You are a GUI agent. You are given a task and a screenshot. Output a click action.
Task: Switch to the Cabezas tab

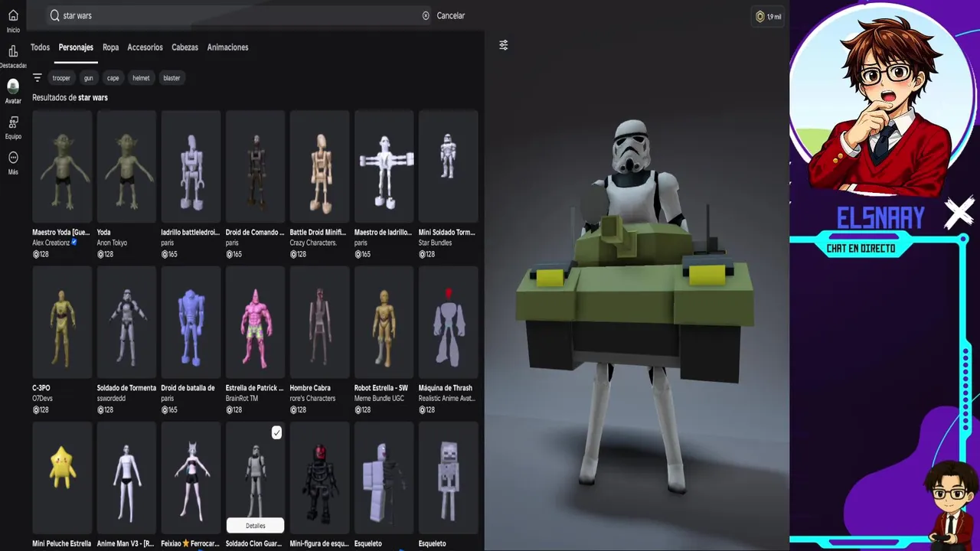click(x=185, y=47)
